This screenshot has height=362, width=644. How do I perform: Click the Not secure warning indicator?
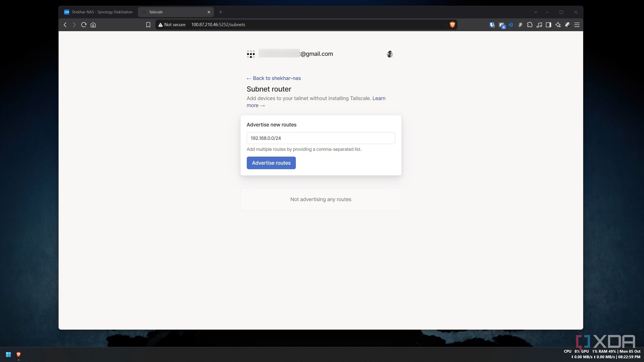172,25
